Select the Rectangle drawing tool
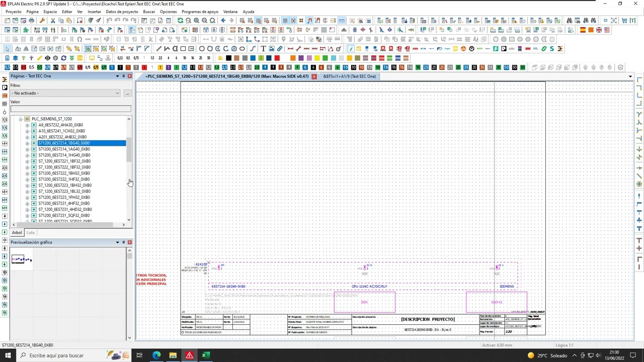This screenshot has width=644, height=362. [183, 49]
